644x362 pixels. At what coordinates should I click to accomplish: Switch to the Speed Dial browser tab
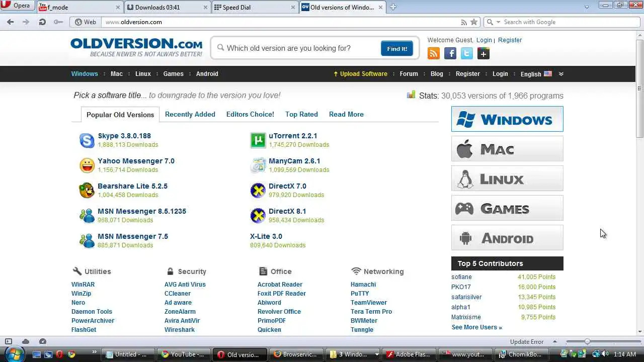(255, 7)
